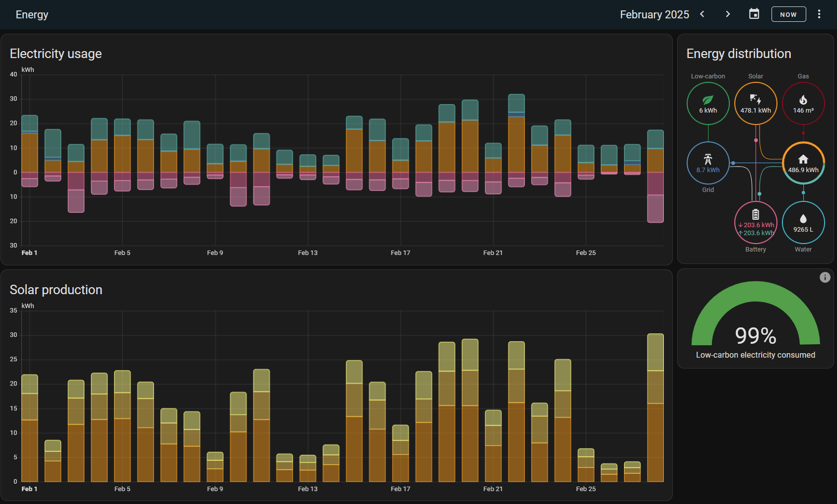Click the Water droplet circle
837x504 pixels.
803,223
